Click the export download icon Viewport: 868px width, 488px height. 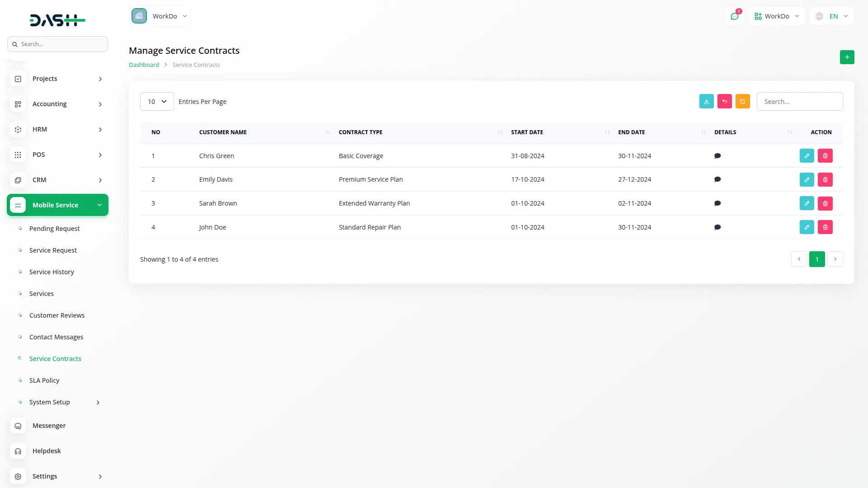706,101
